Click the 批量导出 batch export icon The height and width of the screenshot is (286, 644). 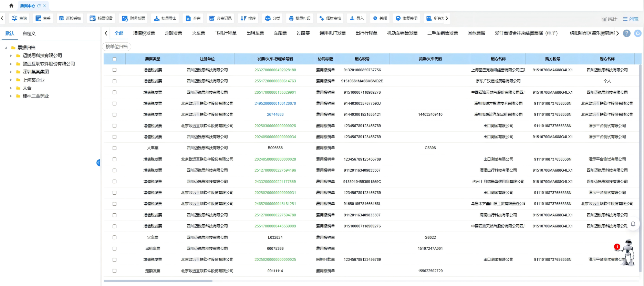[157, 18]
